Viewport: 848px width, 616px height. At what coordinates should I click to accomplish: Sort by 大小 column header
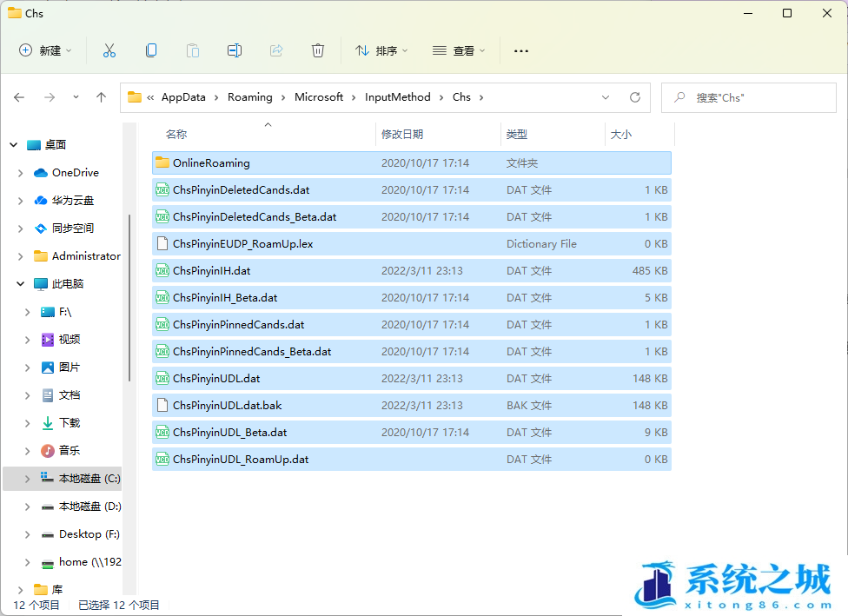tap(621, 134)
